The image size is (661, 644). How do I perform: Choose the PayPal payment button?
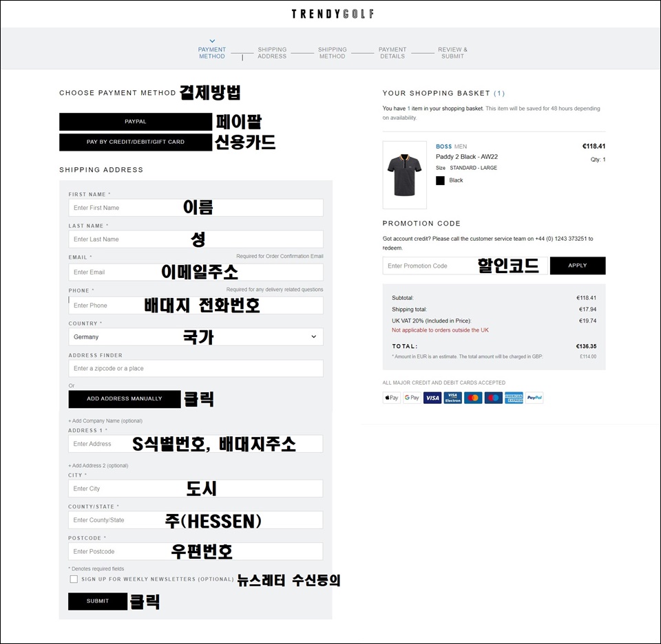tap(136, 122)
